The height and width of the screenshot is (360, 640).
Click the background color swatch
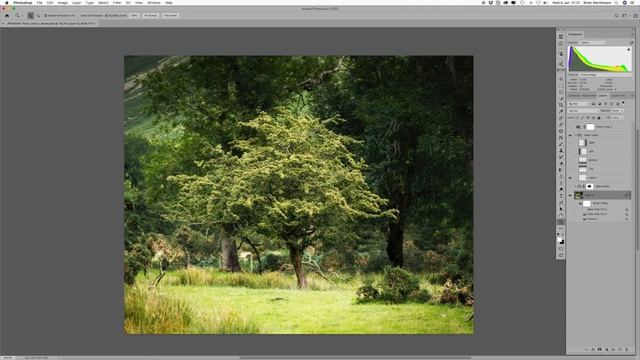[562, 242]
